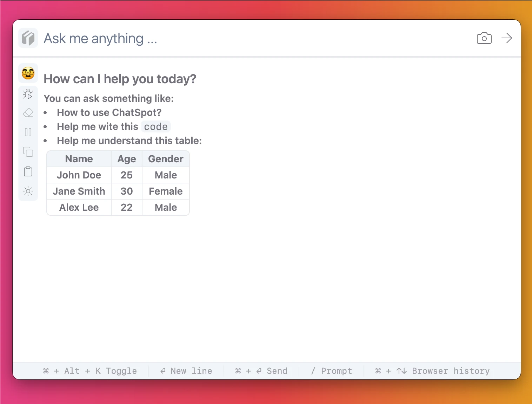The image size is (532, 404).
Task: Focus the Ask me anything input field
Action: [256, 38]
